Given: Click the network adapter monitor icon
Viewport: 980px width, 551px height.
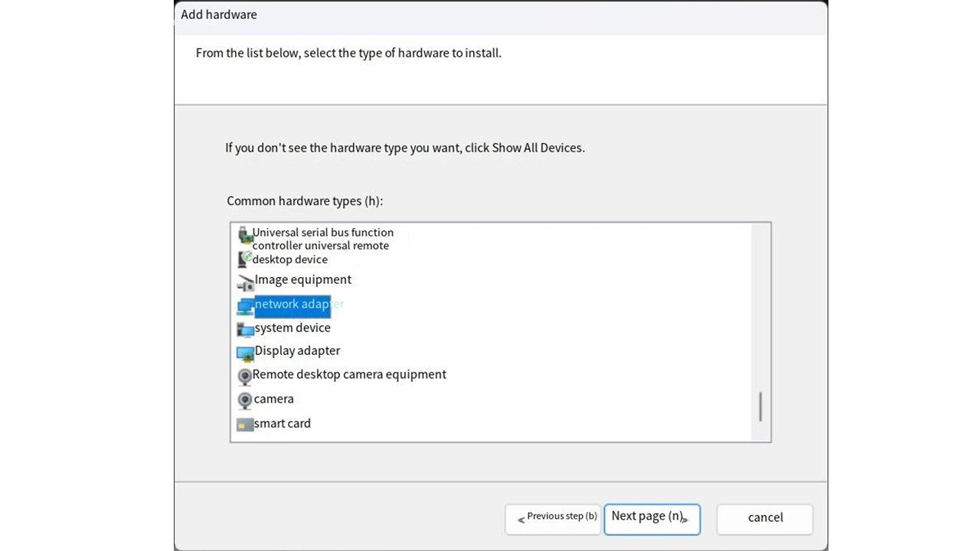Looking at the screenshot, I should click(x=245, y=306).
